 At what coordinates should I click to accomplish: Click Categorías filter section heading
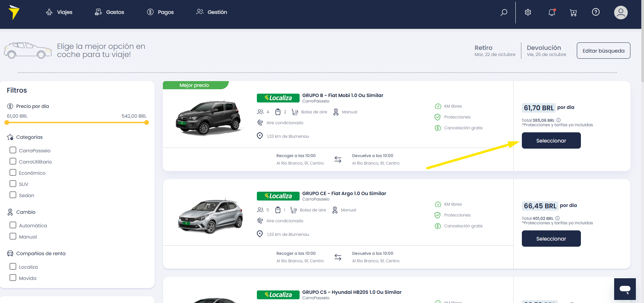tap(30, 137)
